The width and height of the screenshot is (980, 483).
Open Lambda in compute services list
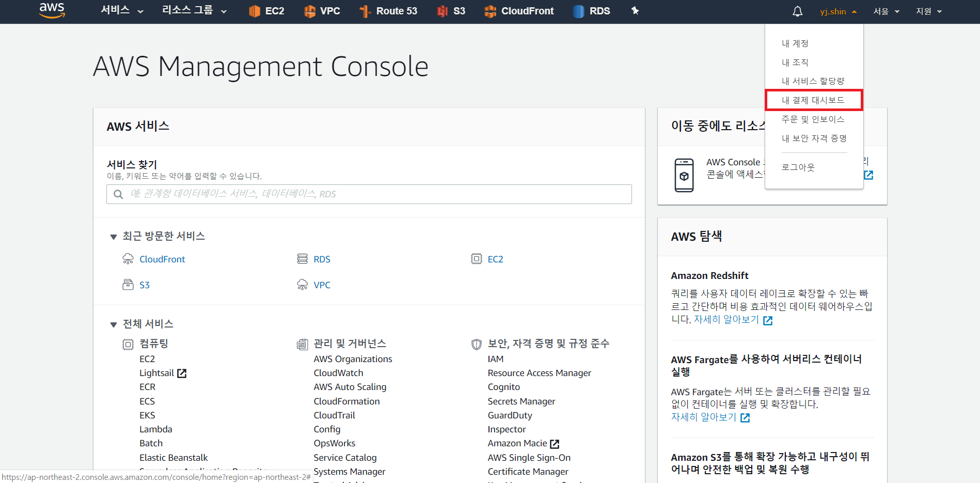coord(156,429)
